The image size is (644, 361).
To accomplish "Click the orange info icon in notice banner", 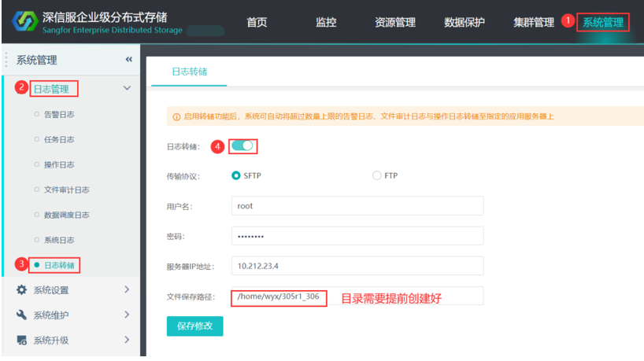I will pos(176,117).
